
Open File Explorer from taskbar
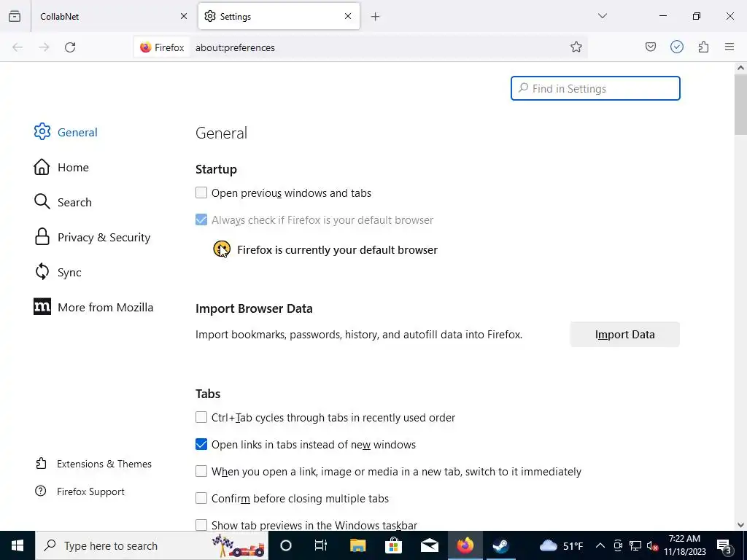[x=357, y=545]
